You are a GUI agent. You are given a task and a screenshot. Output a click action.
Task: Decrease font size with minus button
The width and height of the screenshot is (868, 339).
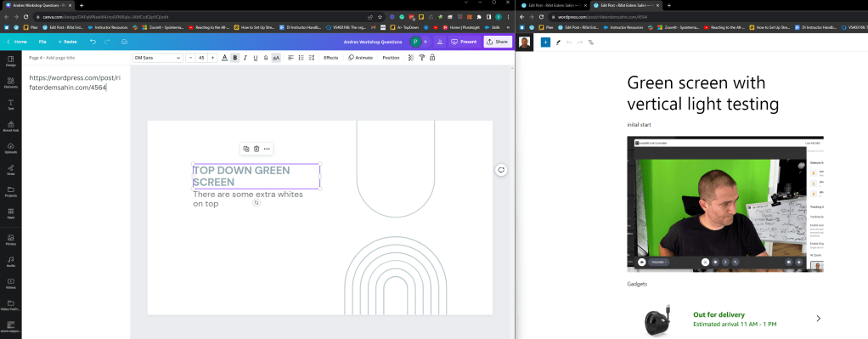click(189, 58)
